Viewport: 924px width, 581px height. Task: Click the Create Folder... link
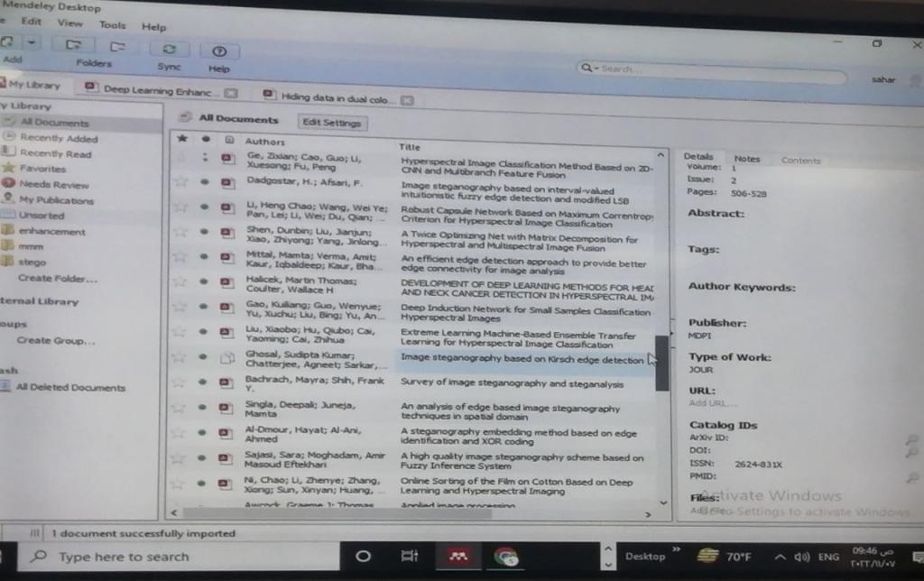coord(58,279)
